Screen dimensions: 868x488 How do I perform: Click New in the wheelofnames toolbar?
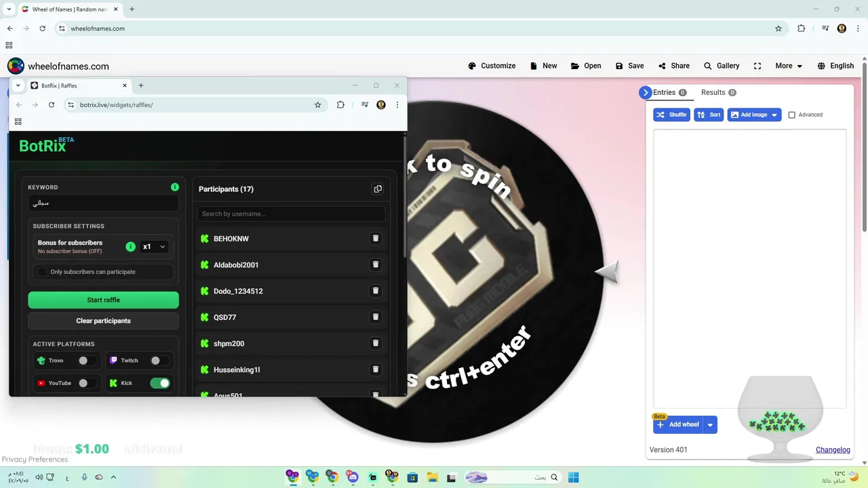pyautogui.click(x=543, y=66)
